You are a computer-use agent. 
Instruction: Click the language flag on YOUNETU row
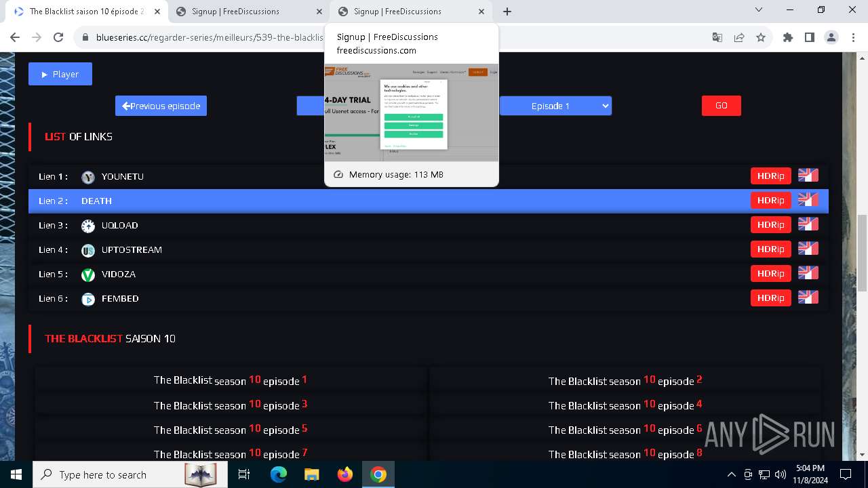808,176
